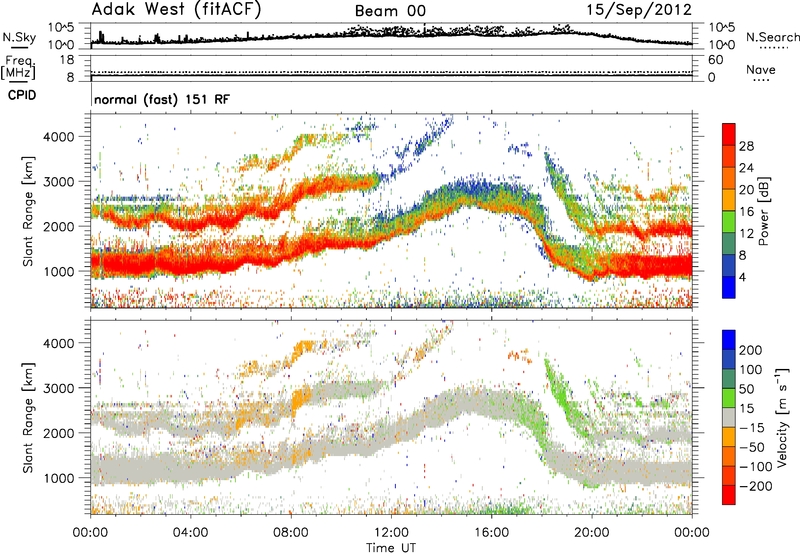Click the velocity colorbar units label
800x554 pixels.
point(782,417)
